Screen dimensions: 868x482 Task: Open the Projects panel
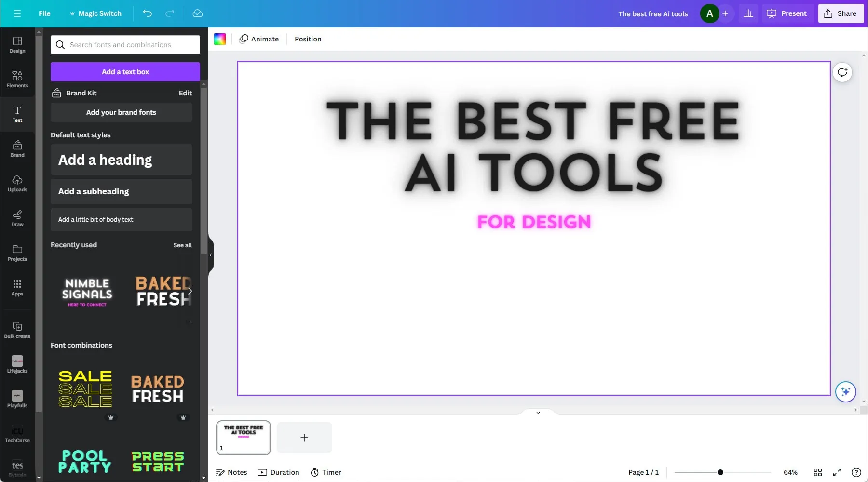17,253
